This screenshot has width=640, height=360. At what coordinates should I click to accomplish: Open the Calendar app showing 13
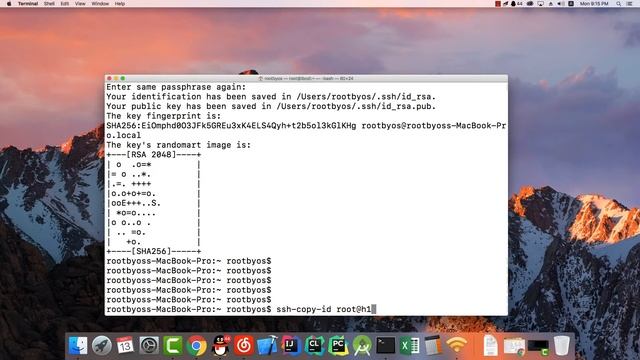coord(125,346)
